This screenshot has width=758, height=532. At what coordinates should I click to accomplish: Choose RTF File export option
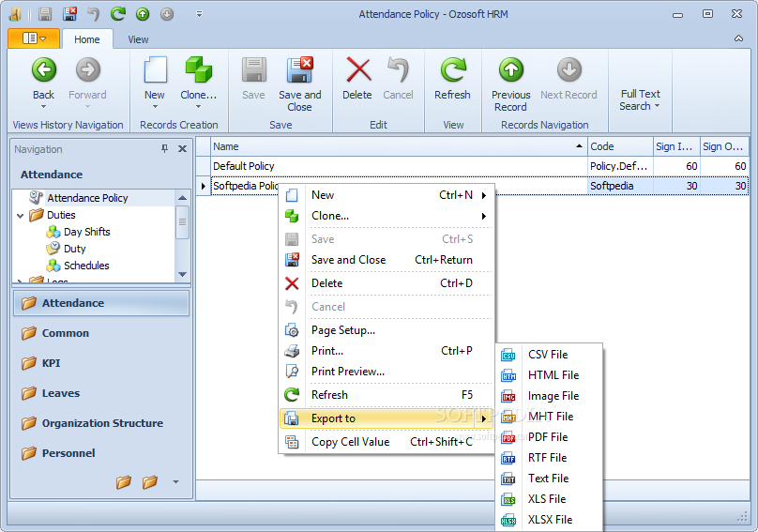[549, 458]
